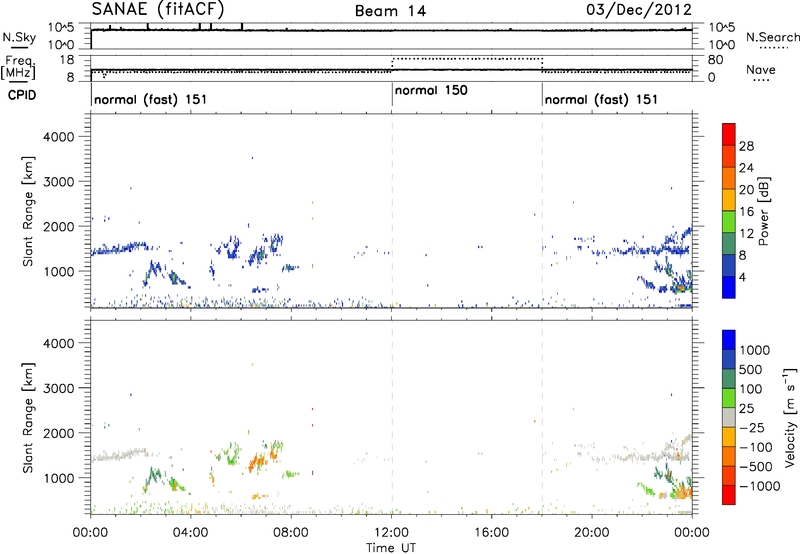Select the 'Beam 14' heading

coord(390,11)
